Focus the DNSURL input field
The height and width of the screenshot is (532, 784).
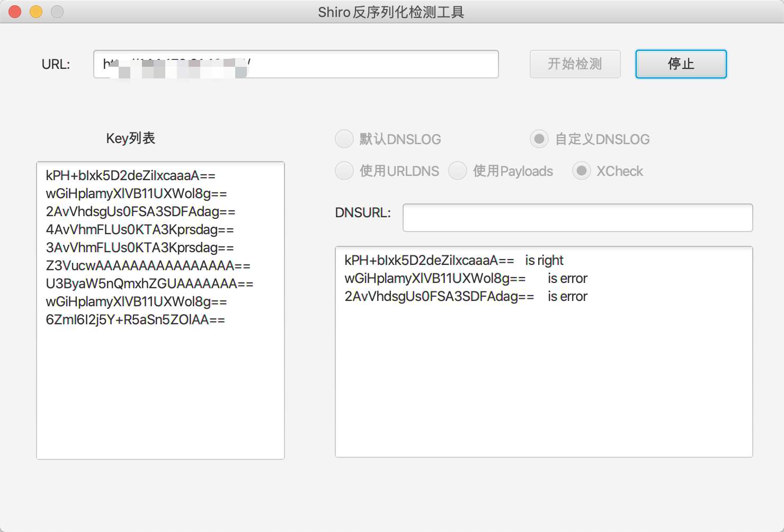[x=577, y=218]
